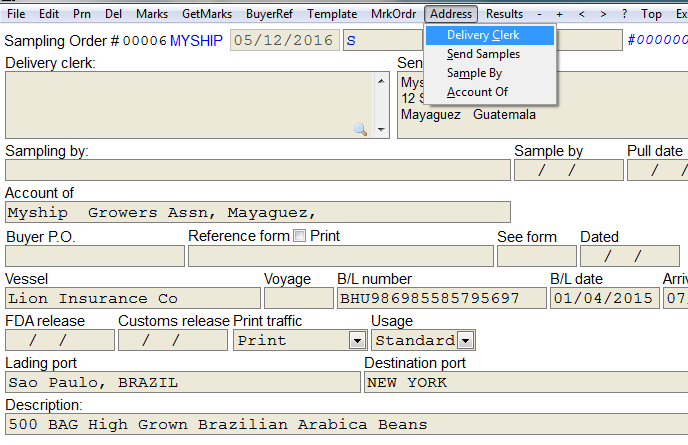Select Send Samples from Address menu

pos(490,54)
